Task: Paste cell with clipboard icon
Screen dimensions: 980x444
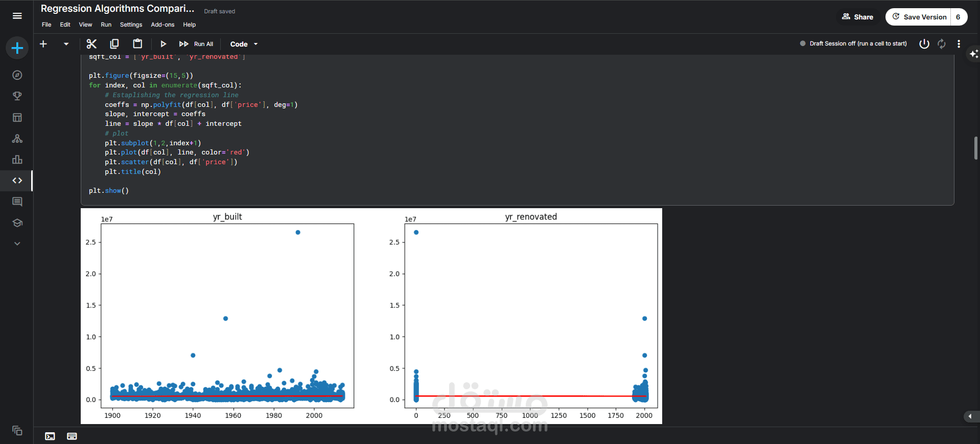Action: tap(137, 44)
